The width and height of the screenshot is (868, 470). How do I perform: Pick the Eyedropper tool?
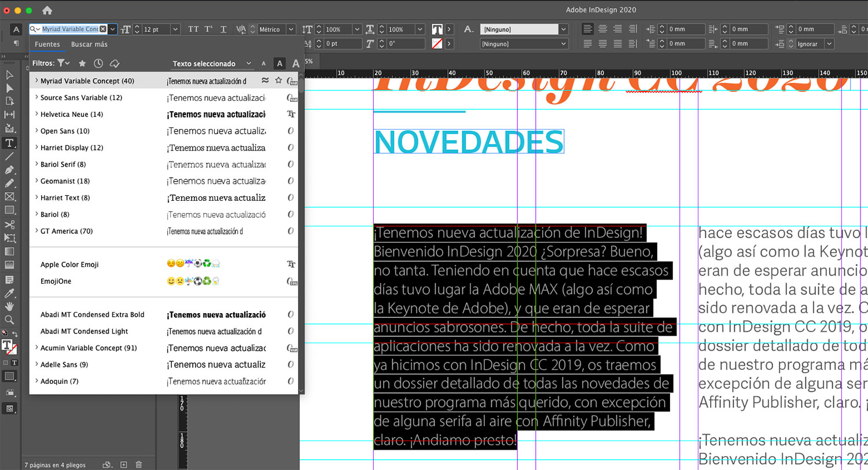9,293
